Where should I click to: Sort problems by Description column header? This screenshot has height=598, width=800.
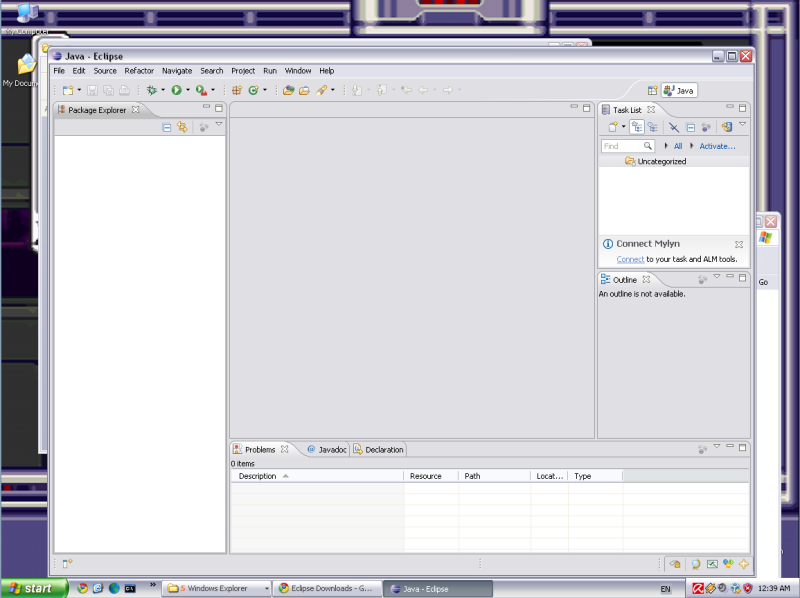tap(316, 476)
